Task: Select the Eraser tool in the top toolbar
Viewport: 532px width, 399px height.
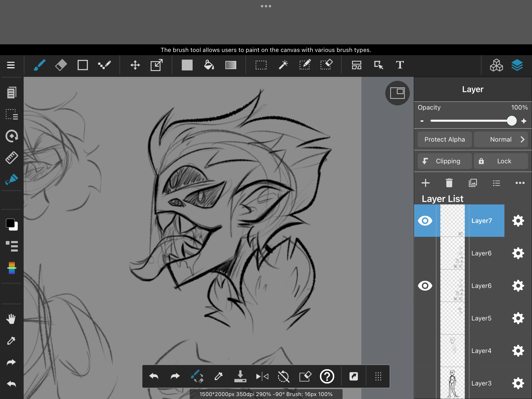Action: [x=61, y=65]
